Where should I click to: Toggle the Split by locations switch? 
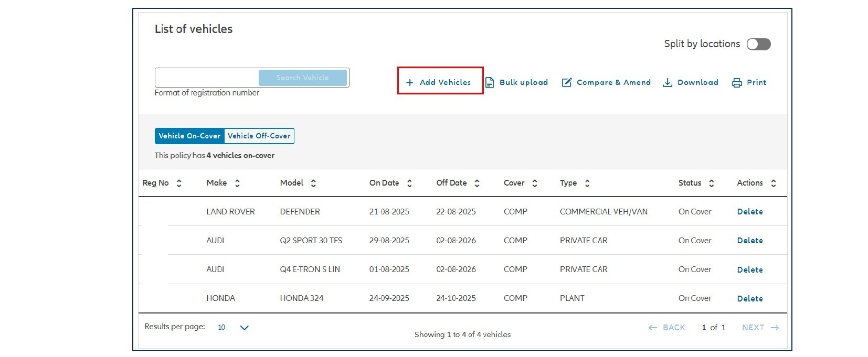759,44
